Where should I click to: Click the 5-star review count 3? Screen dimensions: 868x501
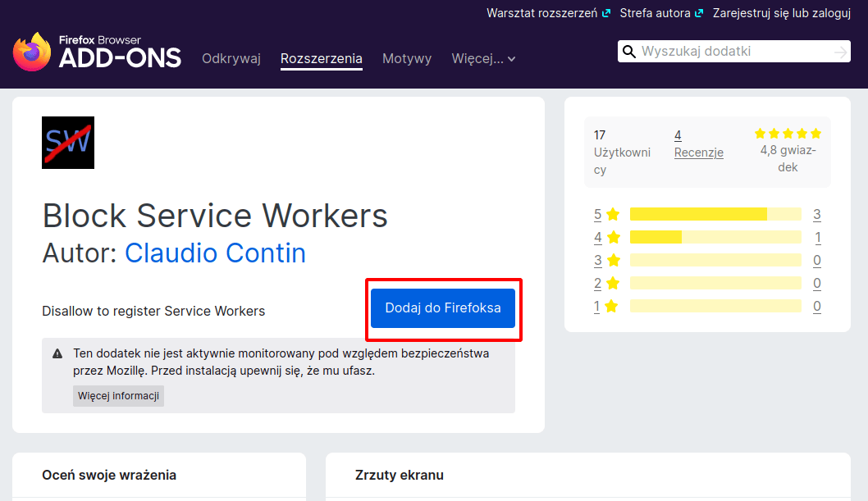tap(817, 215)
